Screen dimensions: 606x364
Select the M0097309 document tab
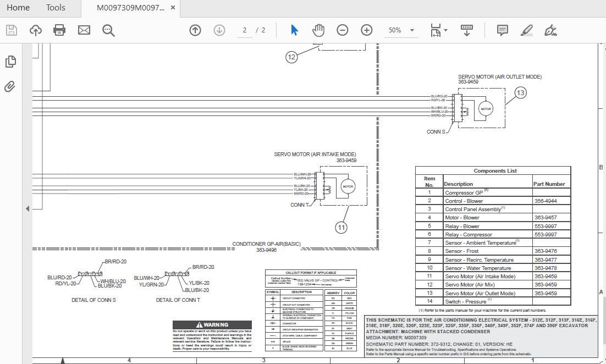pos(130,8)
